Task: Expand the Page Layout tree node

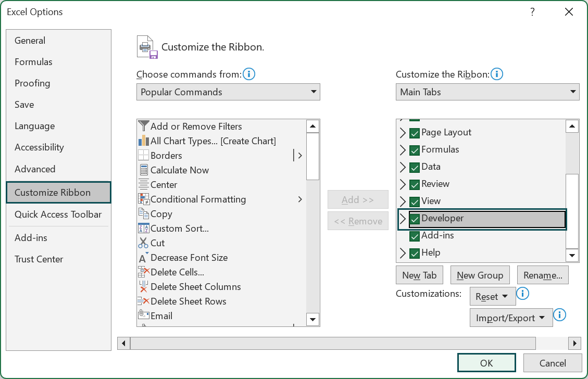Action: point(403,133)
